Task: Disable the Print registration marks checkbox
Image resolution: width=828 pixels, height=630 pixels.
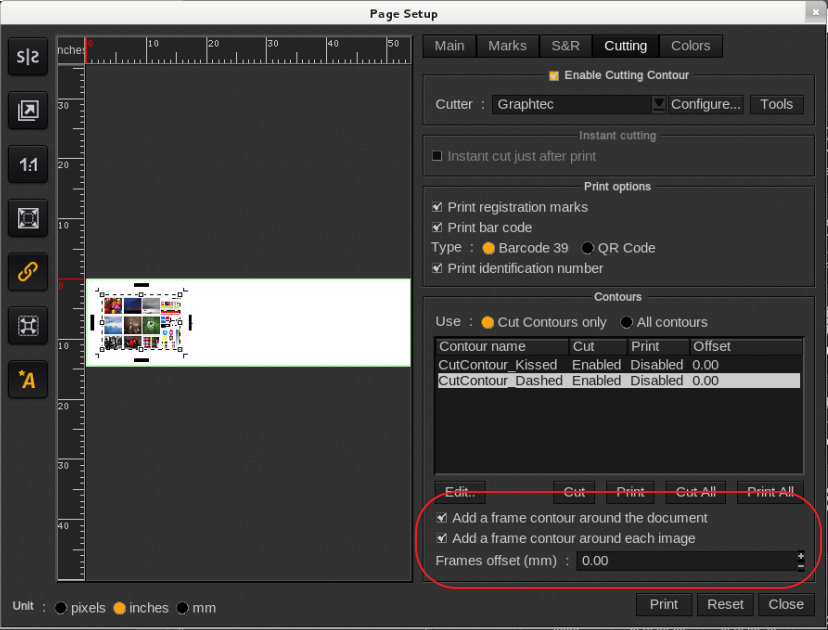Action: [437, 207]
